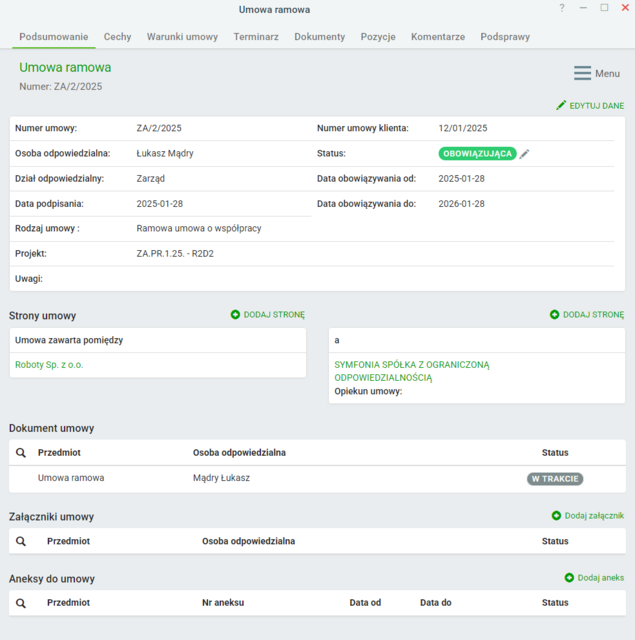Viewport: 635px width, 640px height.
Task: Click Edytuj dane to edit contract data
Action: [590, 106]
